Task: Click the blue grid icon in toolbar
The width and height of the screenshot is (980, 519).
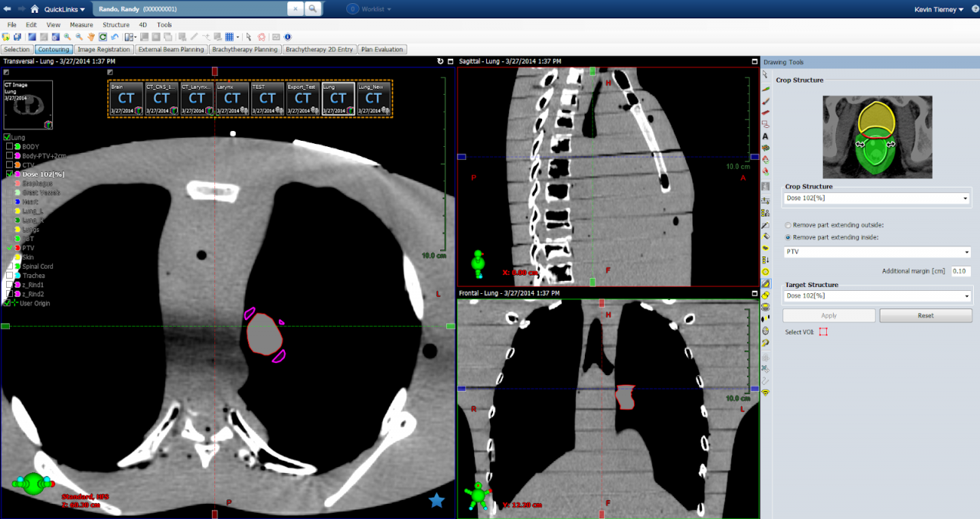Action: [229, 37]
